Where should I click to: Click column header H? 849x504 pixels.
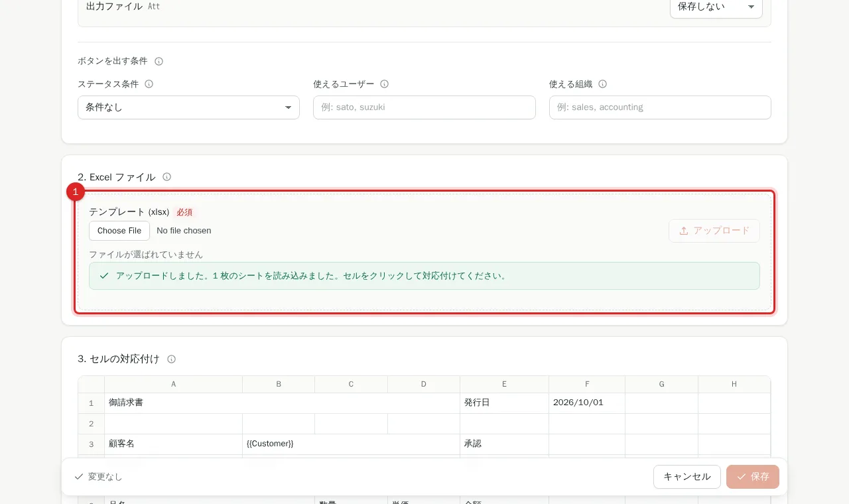coord(734,385)
